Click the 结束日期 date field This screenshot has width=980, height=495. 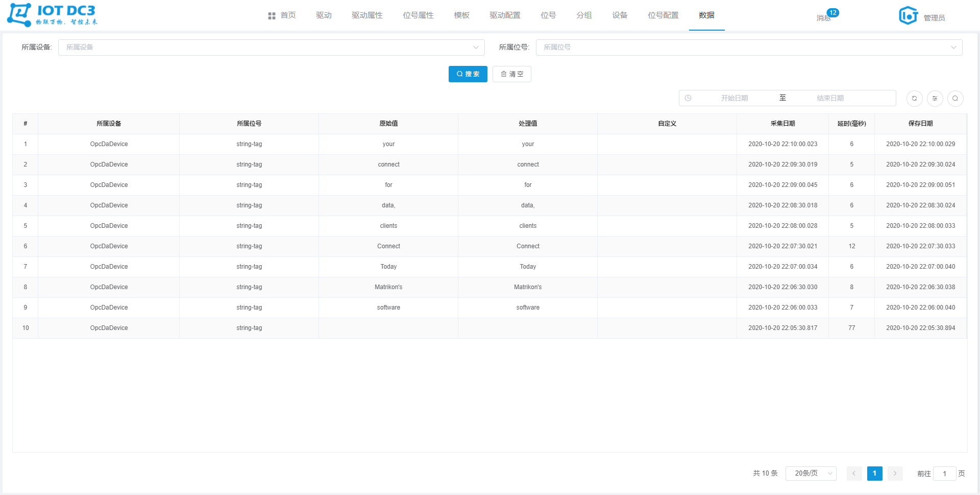click(830, 98)
